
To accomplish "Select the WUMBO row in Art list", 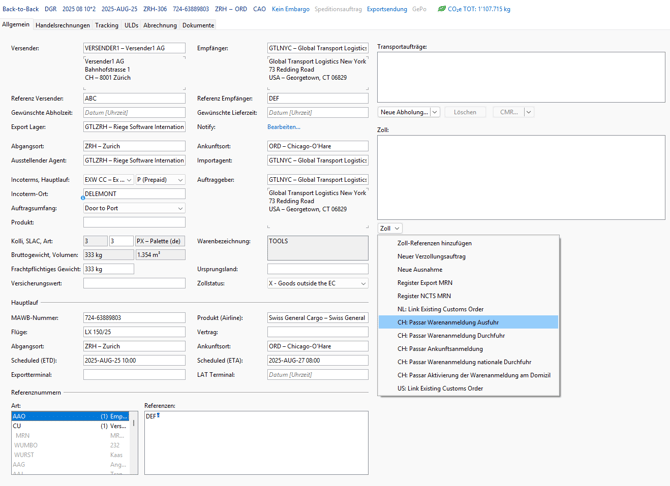I will tap(70, 445).
